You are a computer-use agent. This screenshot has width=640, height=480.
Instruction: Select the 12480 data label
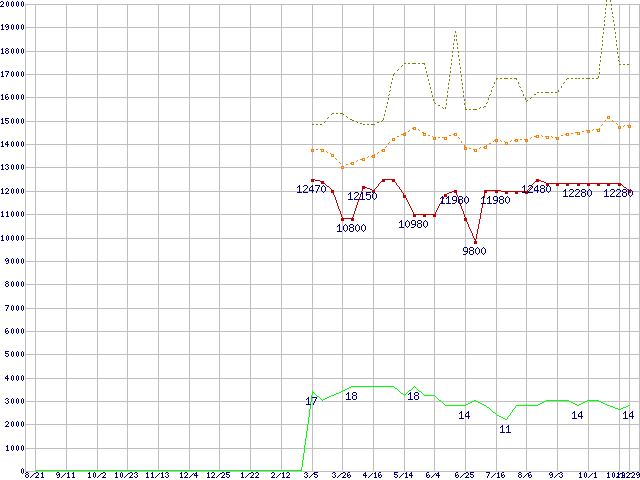pyautogui.click(x=536, y=189)
